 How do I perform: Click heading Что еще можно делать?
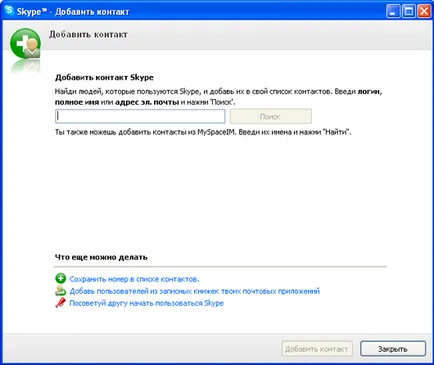click(x=101, y=257)
